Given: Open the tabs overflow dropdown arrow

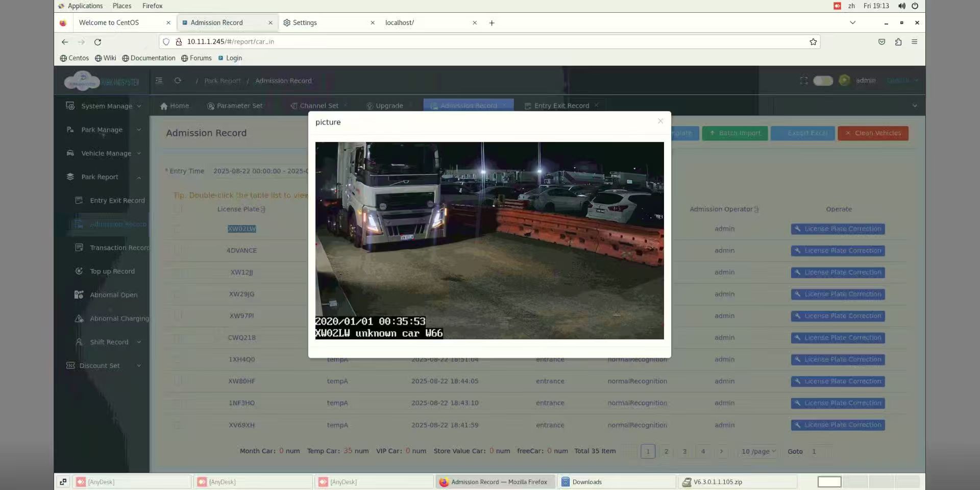Looking at the screenshot, I should 915,106.
